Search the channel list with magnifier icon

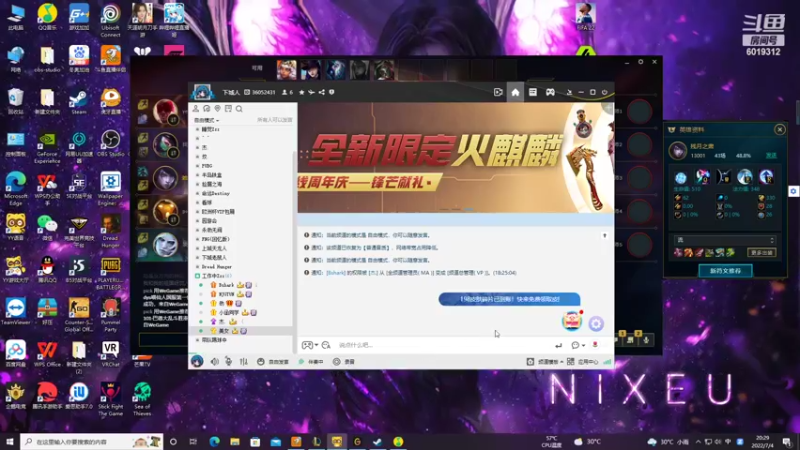coord(239,109)
